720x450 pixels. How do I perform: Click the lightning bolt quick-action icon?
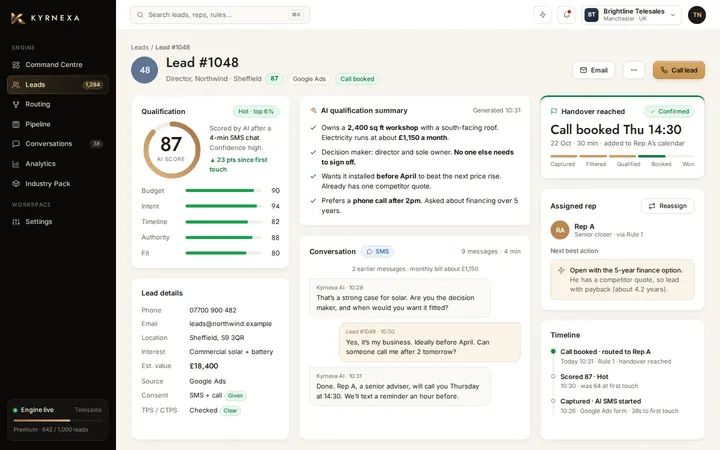point(542,15)
